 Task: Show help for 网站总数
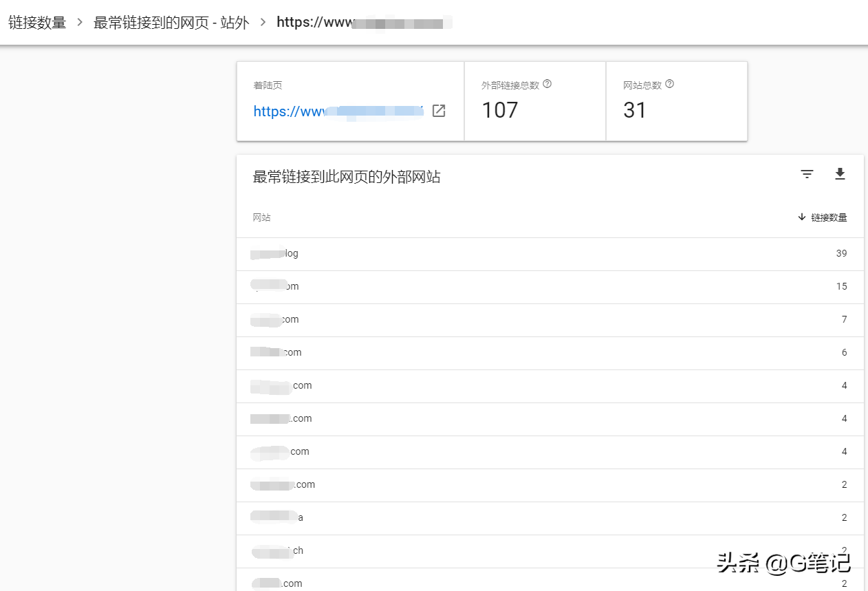(670, 84)
